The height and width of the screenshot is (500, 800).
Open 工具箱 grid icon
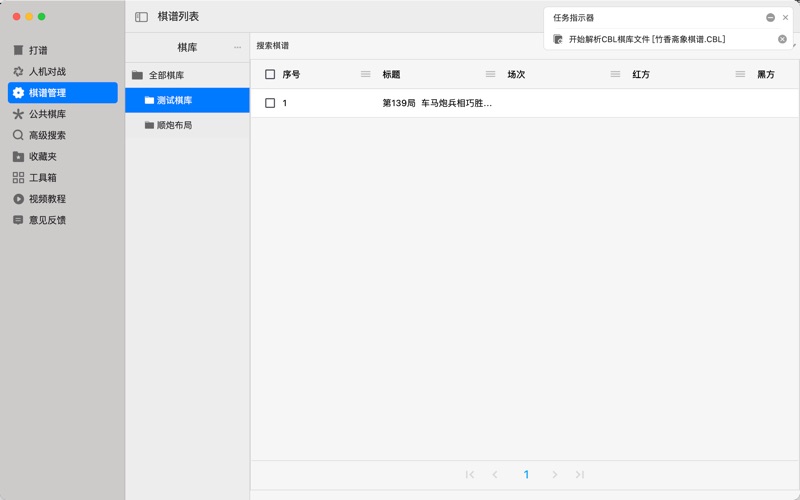(18, 177)
